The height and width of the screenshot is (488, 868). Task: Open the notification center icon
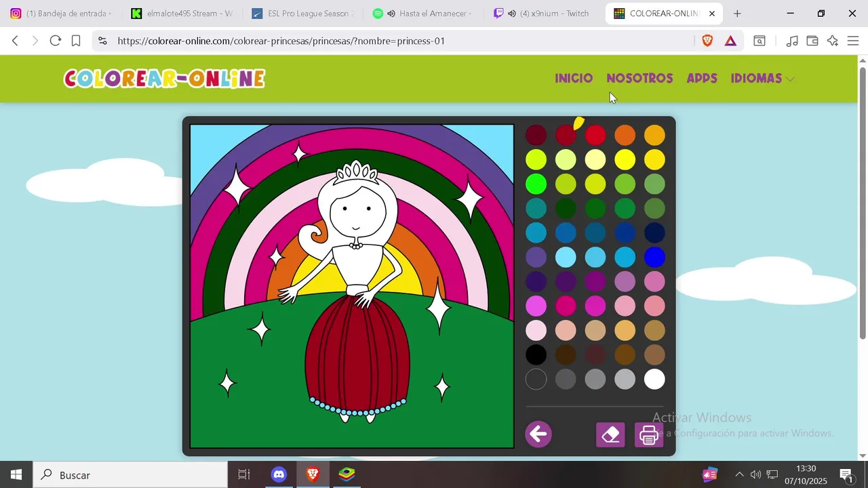pyautogui.click(x=846, y=475)
